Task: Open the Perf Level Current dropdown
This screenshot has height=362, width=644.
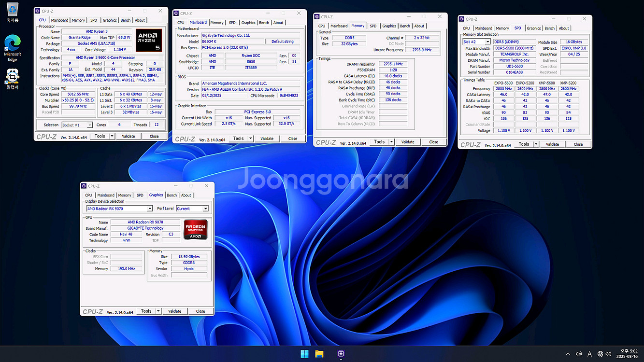Action: (205, 209)
